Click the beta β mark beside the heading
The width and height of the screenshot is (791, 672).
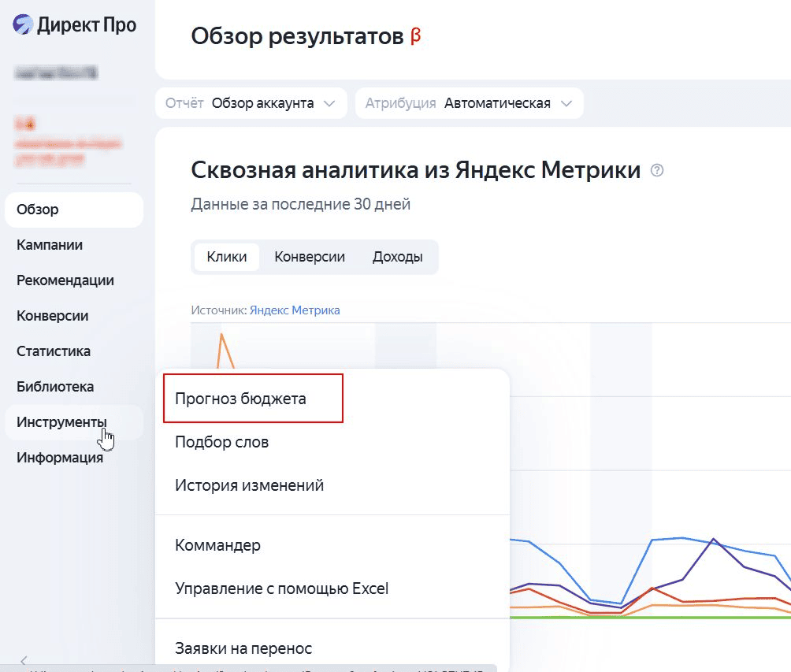pos(416,36)
